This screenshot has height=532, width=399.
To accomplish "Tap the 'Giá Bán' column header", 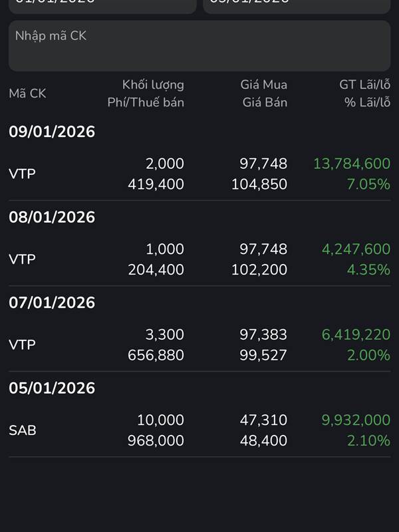I will coord(265,102).
